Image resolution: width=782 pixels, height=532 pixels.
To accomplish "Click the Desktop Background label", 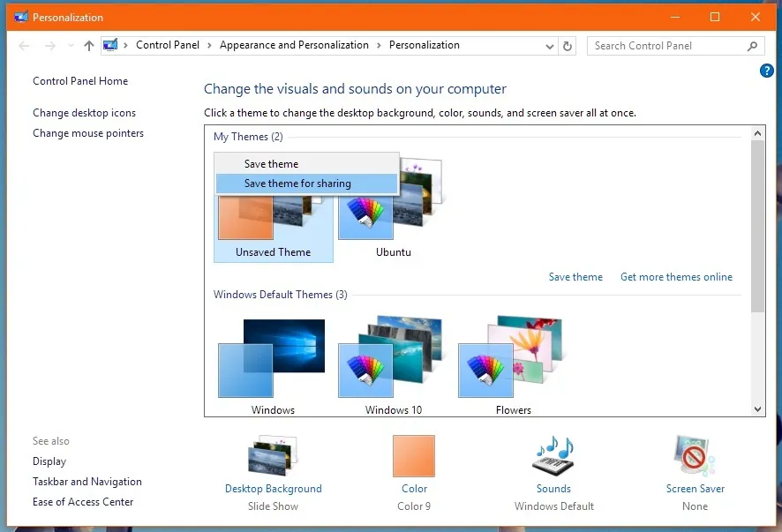I will pos(274,489).
